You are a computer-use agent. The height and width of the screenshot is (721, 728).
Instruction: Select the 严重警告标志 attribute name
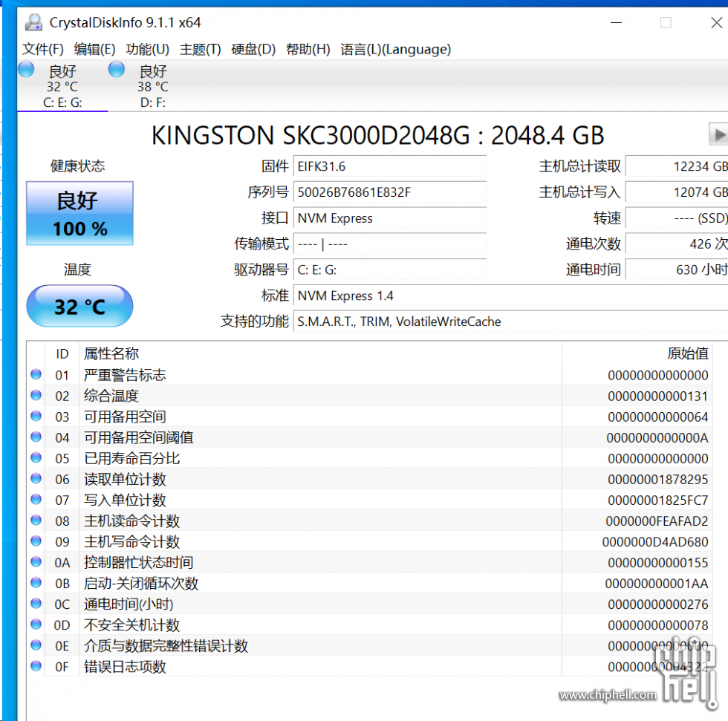pos(125,375)
